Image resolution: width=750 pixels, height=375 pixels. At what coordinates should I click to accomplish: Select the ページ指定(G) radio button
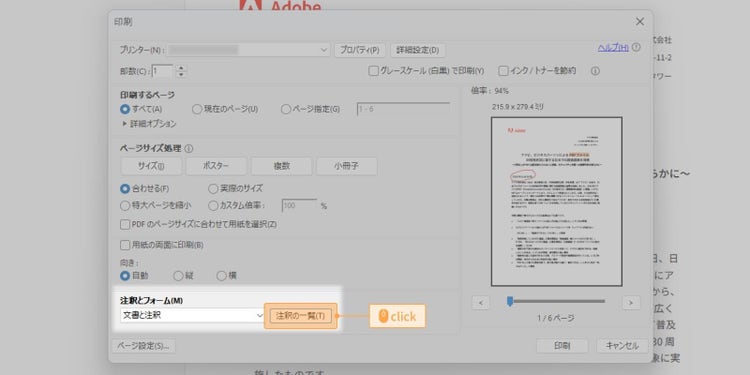[286, 109]
